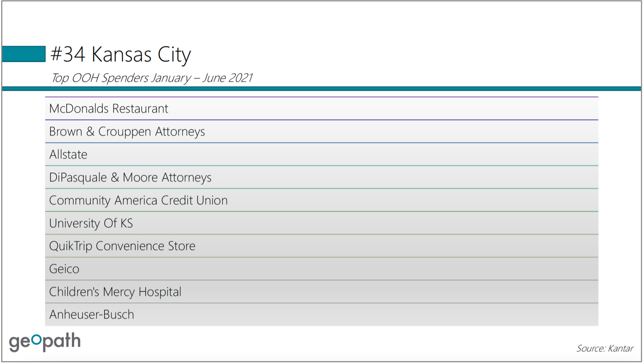Select DiPasquale & Moore Attorneys entry
The height and width of the screenshot is (364, 644).
(x=322, y=177)
